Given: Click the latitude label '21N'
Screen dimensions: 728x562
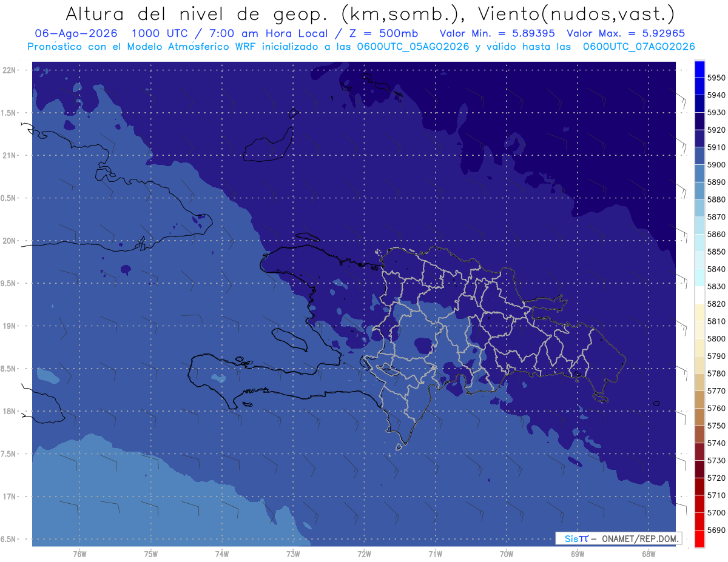Looking at the screenshot, I should coord(10,155).
